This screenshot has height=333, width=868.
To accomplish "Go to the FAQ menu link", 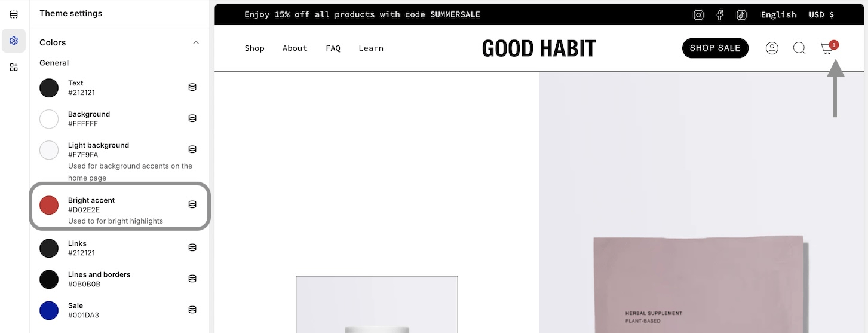I will click(x=333, y=48).
